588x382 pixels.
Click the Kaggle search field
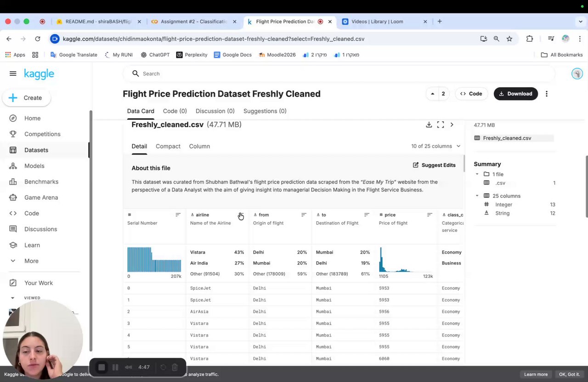click(339, 73)
